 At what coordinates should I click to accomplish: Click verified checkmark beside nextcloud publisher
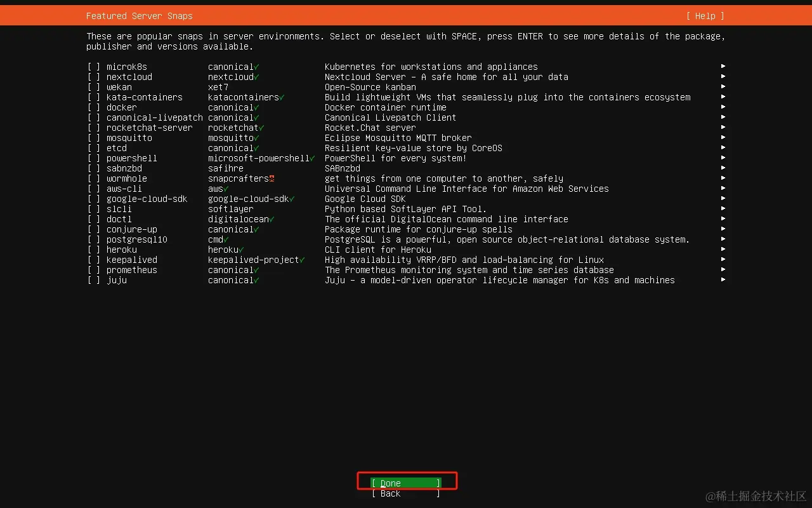click(257, 77)
